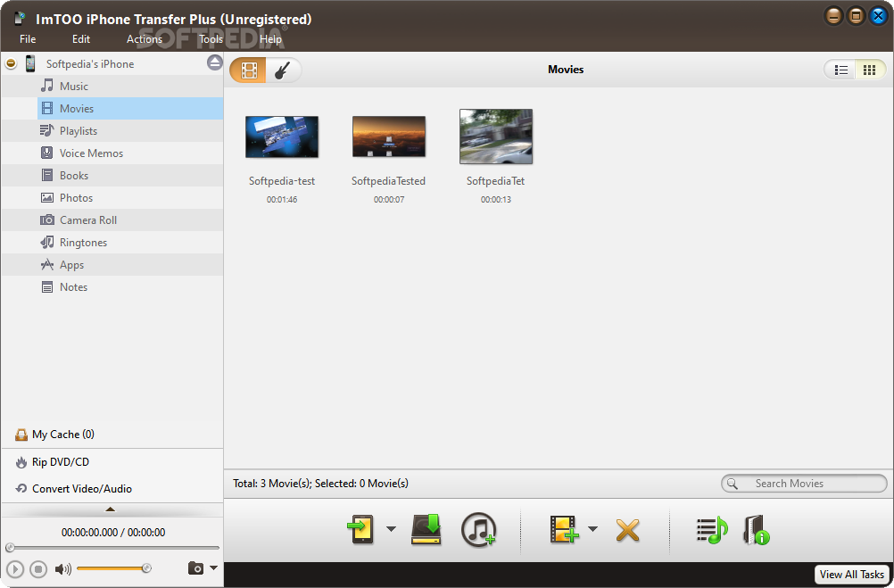Screen dimensions: 894x588
Task: Collapse the Softpedia's iPhone tree node
Action: [x=11, y=63]
